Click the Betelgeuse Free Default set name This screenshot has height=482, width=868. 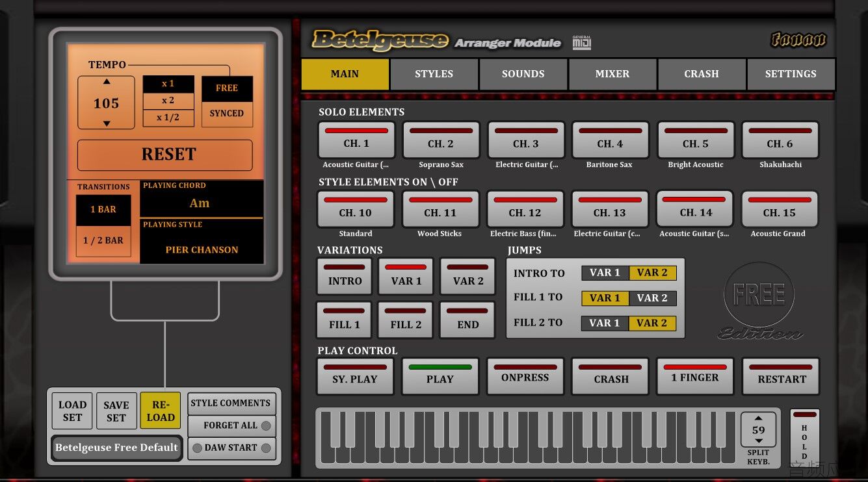[x=116, y=448]
